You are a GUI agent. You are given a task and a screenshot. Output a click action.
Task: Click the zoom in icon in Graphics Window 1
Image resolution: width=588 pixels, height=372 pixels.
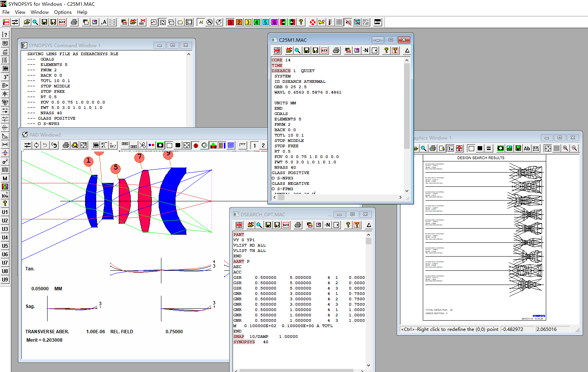point(565,148)
